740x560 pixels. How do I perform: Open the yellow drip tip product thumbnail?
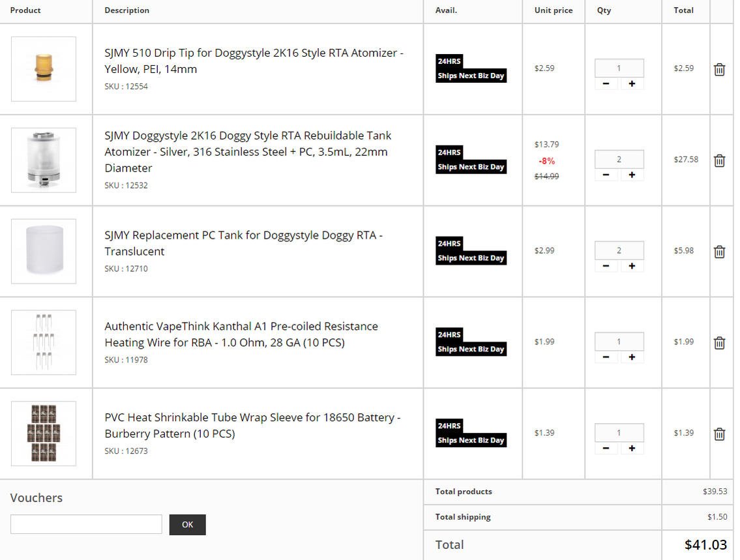(x=44, y=69)
